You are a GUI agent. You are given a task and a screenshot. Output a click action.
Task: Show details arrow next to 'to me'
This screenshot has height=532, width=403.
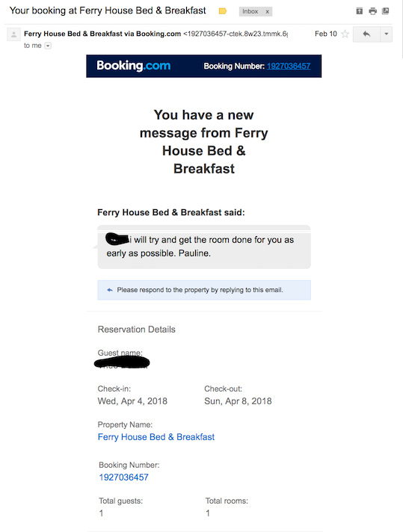pyautogui.click(x=48, y=46)
